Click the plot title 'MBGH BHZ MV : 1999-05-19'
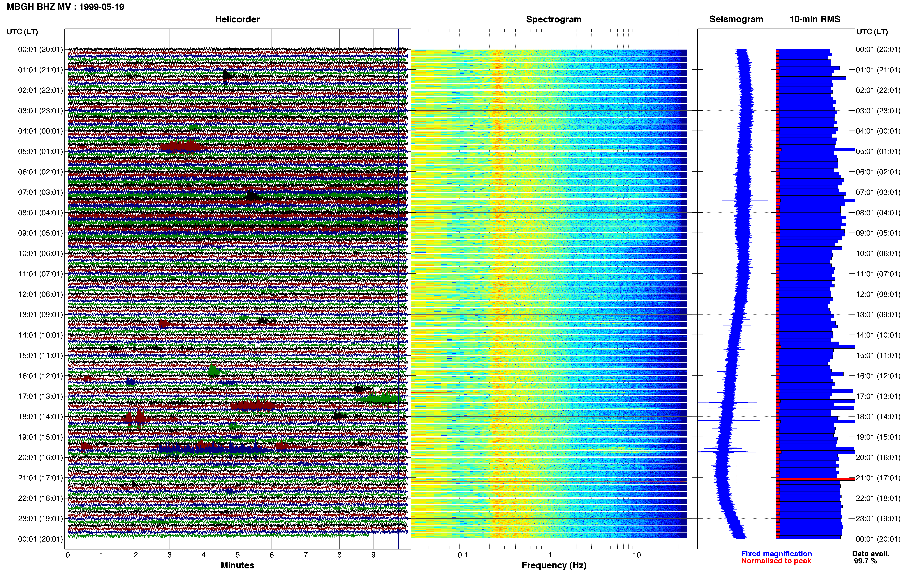The width and height of the screenshot is (924, 578). [x=65, y=6]
